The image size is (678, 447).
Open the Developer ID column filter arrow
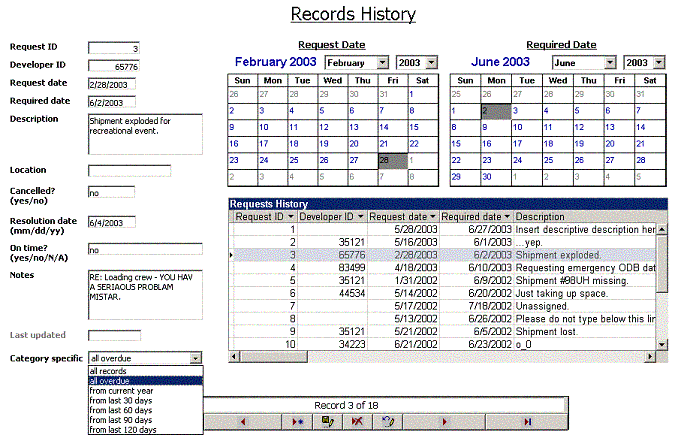(x=360, y=216)
